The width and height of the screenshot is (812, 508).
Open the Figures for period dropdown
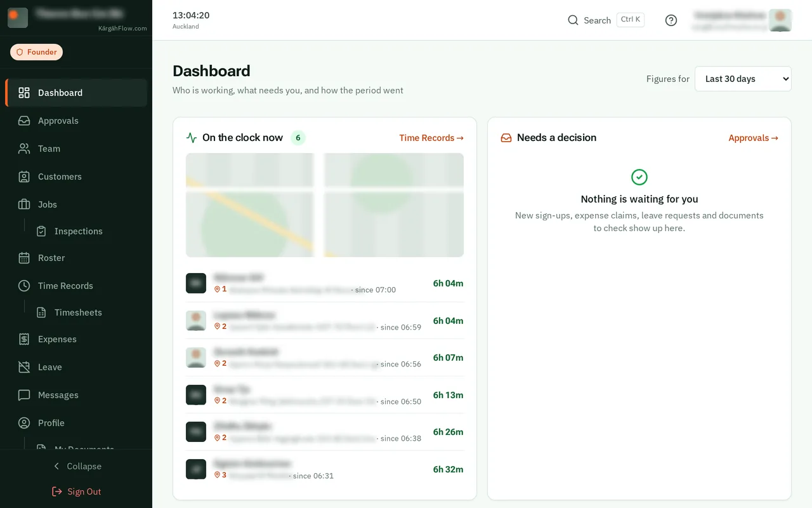(743, 79)
